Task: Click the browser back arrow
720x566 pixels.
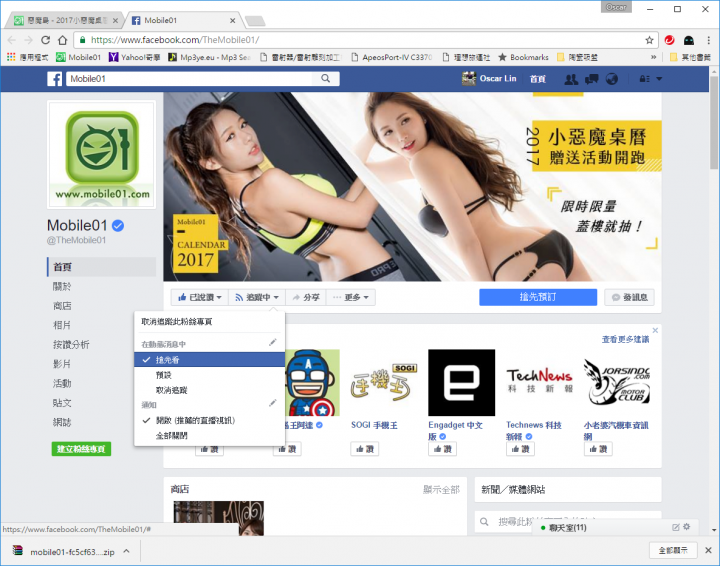Action: (x=12, y=40)
